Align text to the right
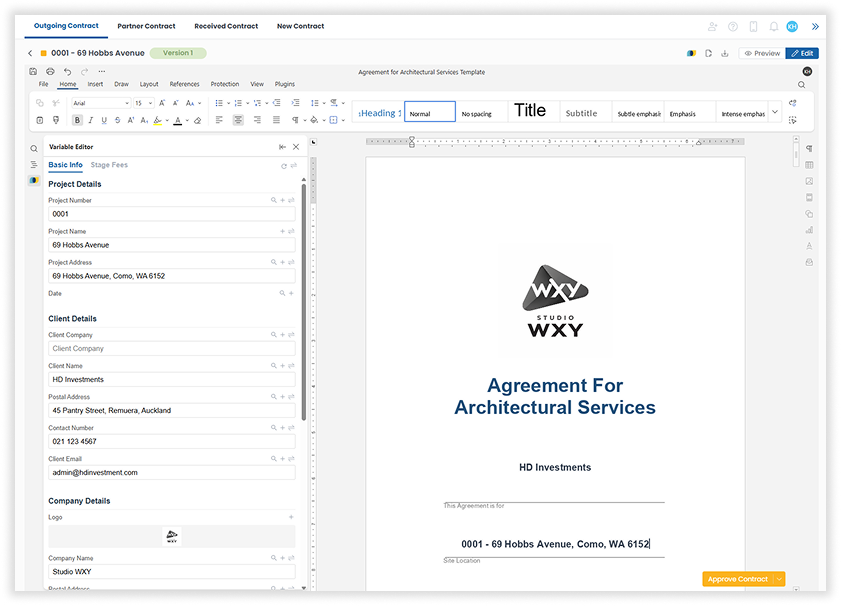 tap(257, 120)
